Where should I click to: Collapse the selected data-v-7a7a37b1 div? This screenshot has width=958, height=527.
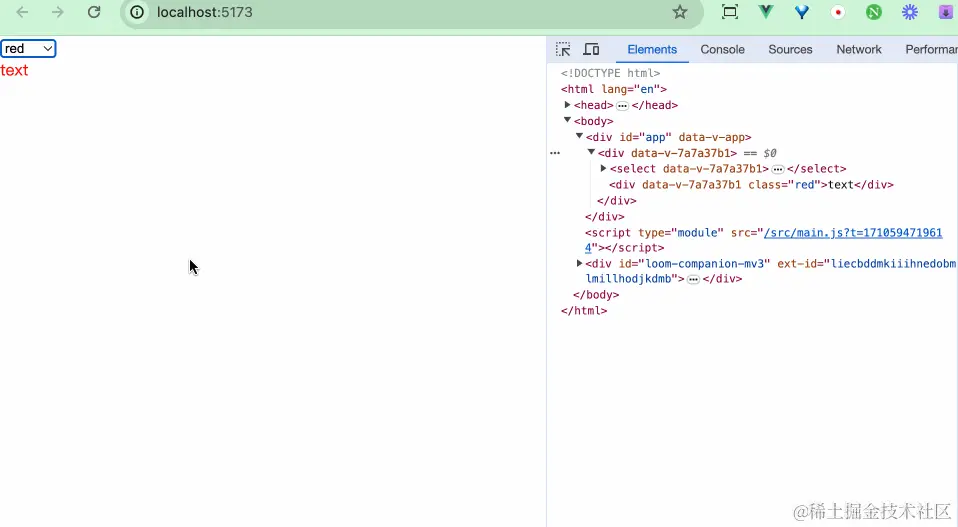(591, 153)
